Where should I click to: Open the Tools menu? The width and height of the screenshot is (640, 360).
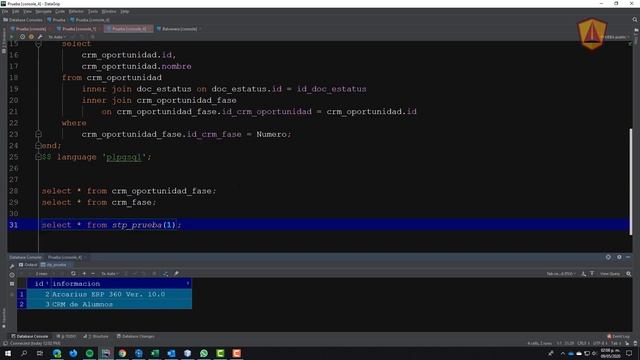click(x=93, y=11)
